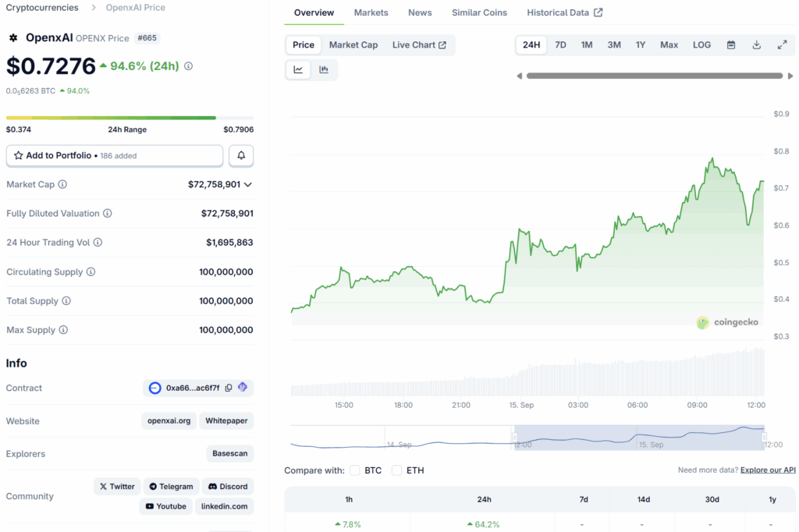Viewport: 799px width, 532px height.
Task: Open the Similar Coins tab
Action: (x=479, y=12)
